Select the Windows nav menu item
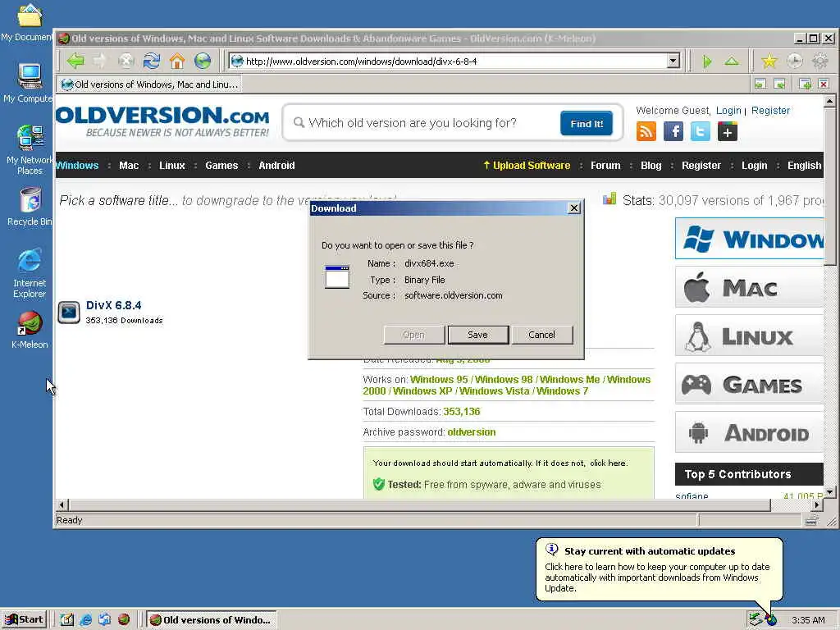840x630 pixels. click(x=76, y=166)
